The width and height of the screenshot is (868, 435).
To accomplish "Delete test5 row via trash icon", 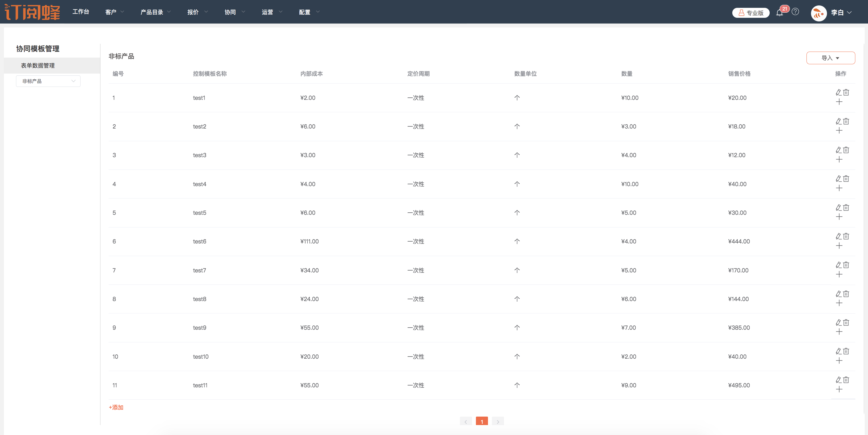I will pyautogui.click(x=846, y=208).
